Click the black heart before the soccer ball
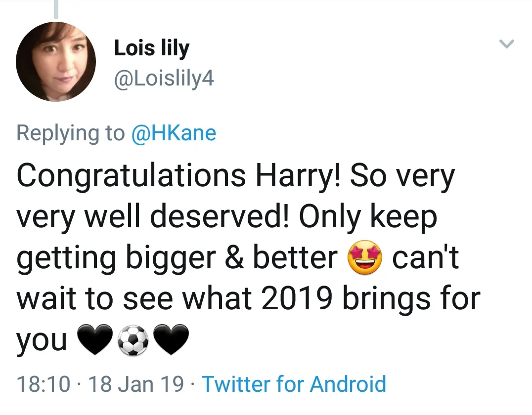Image resolution: width=532 pixels, height=415 pixels. point(95,340)
